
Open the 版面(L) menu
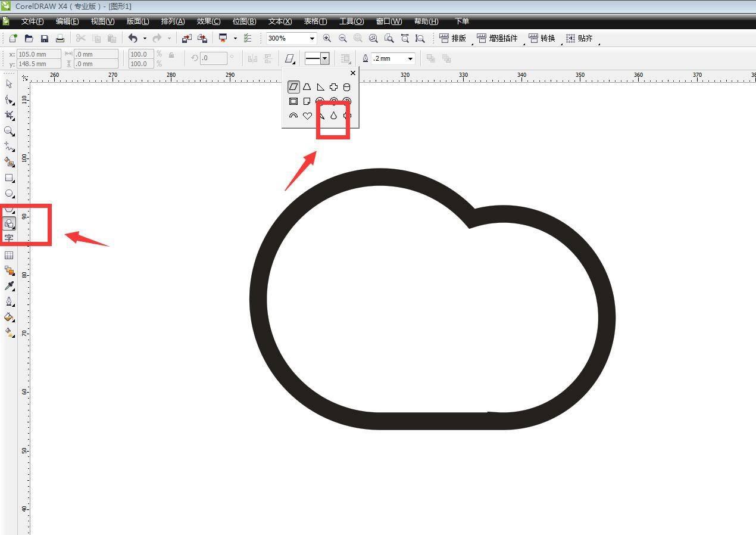[138, 21]
